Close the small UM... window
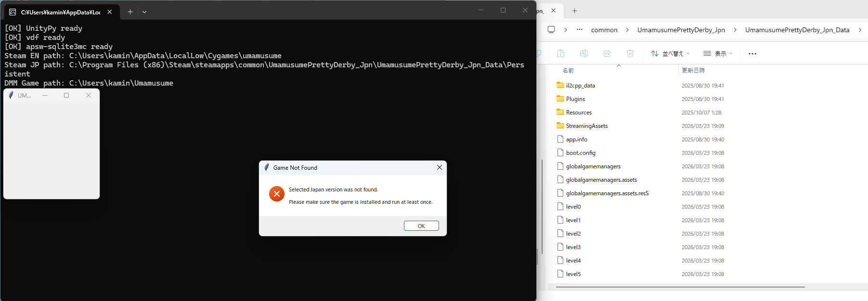The image size is (868, 301). pos(89,95)
